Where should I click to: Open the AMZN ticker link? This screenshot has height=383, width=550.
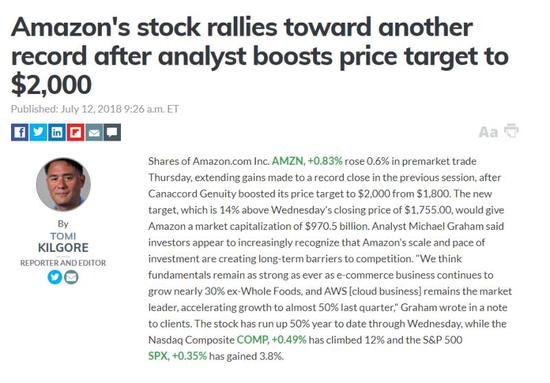click(287, 161)
